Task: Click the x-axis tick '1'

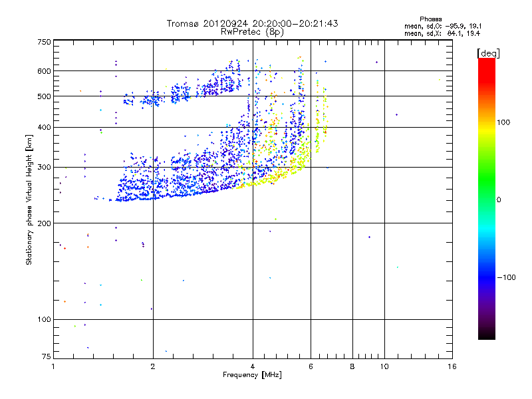Action: coord(53,366)
